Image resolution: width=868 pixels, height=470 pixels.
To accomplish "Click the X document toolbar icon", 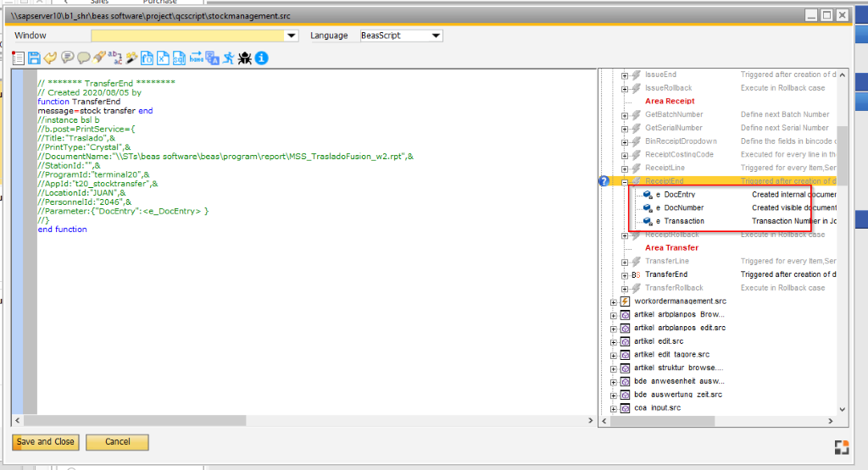I will coord(163,58).
